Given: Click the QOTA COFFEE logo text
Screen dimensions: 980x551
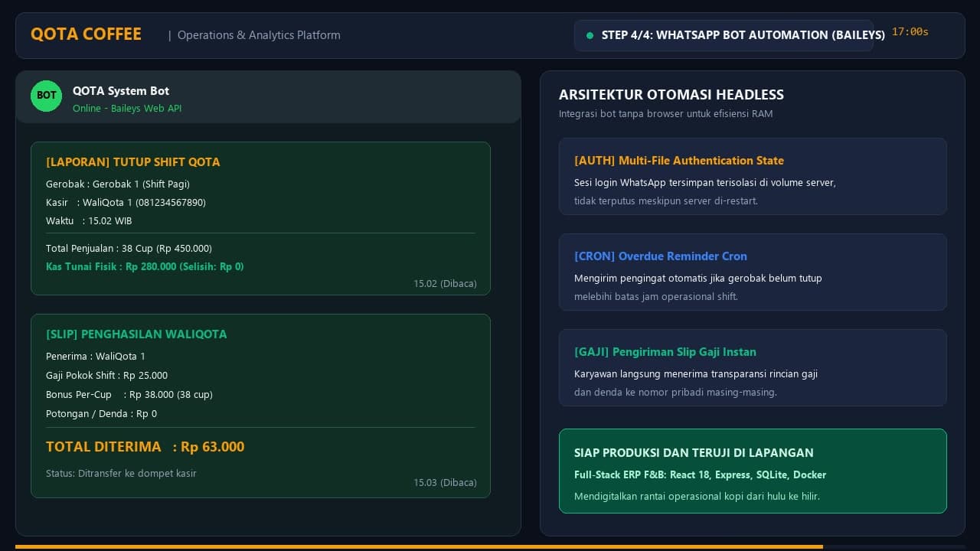Looking at the screenshot, I should coord(86,34).
